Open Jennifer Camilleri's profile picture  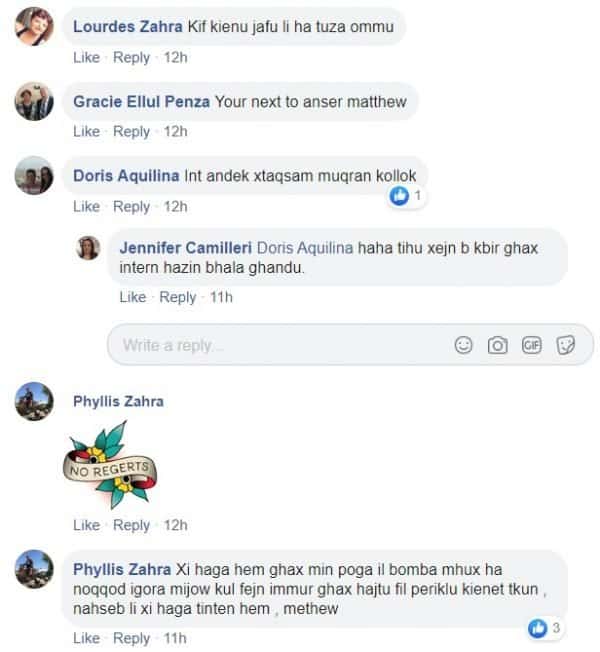pos(88,247)
